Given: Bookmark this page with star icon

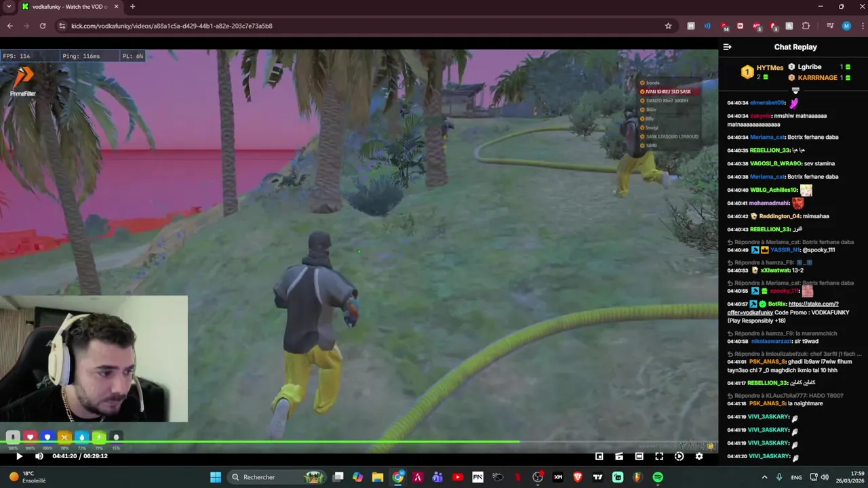Looking at the screenshot, I should point(668,26).
